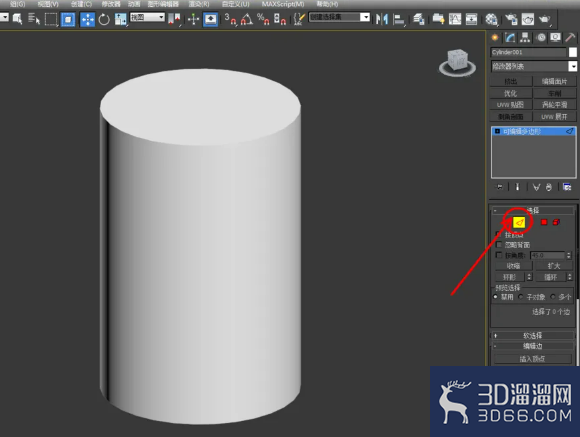Toggle Select and Manipulate tool
This screenshot has width=580, height=437.
(x=193, y=19)
